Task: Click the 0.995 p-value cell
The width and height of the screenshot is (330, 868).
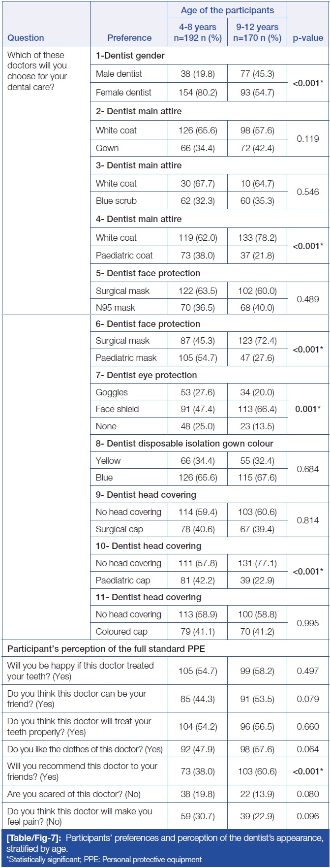Action: 308,623
